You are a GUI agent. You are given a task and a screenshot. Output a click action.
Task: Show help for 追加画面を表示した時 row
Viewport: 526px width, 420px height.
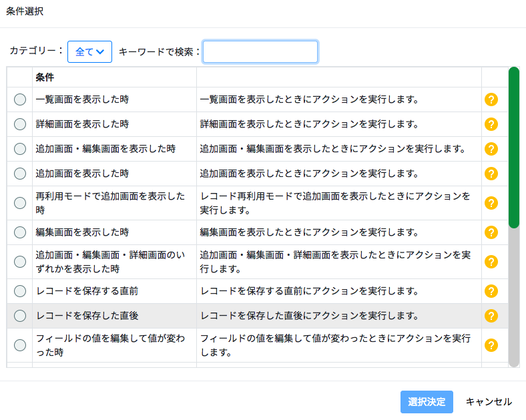pos(491,174)
